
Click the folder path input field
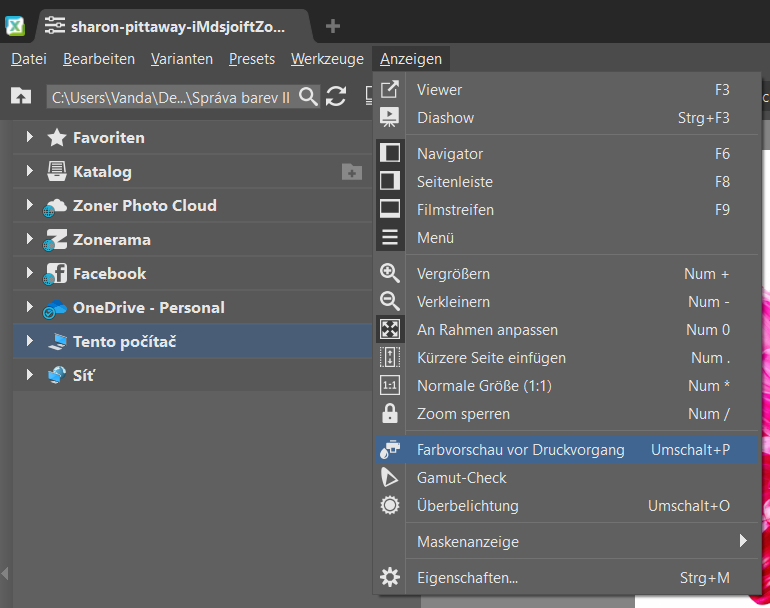pos(170,97)
